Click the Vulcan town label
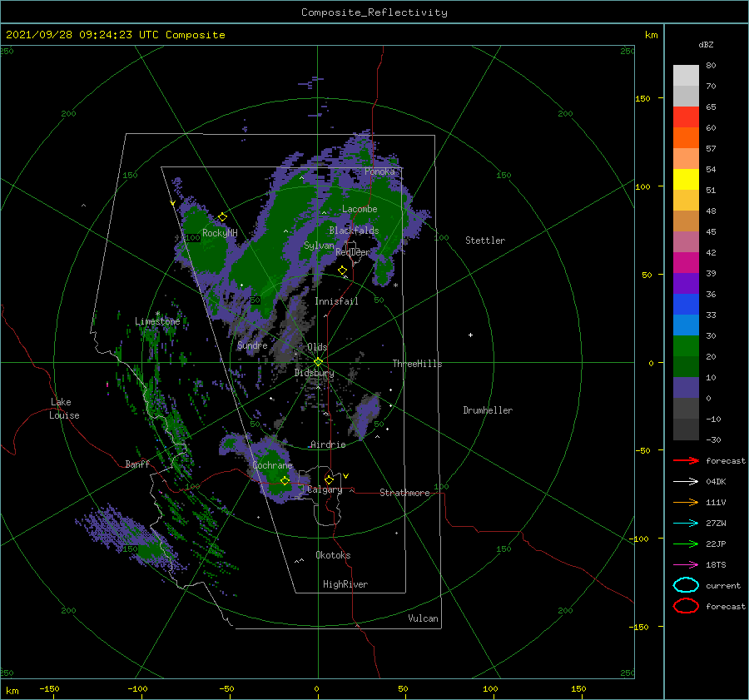The image size is (749, 700). click(x=423, y=618)
